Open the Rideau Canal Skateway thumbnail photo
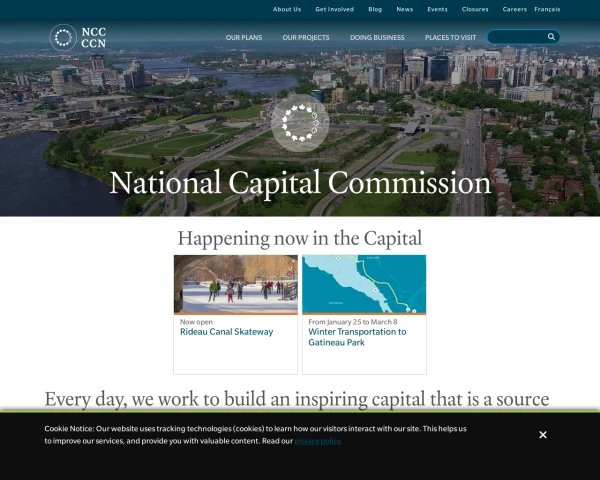Image resolution: width=600 pixels, height=480 pixels. pyautogui.click(x=236, y=284)
